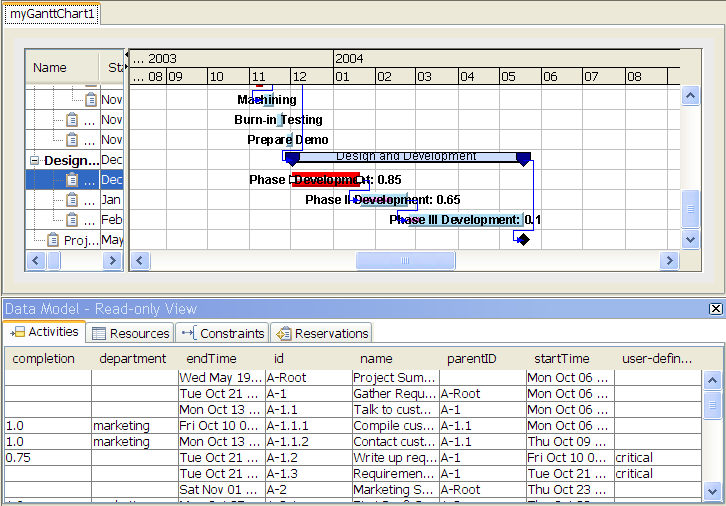Viewport: 726px width, 506px height.
Task: Click the Proj... row document icon
Action: pyautogui.click(x=53, y=240)
